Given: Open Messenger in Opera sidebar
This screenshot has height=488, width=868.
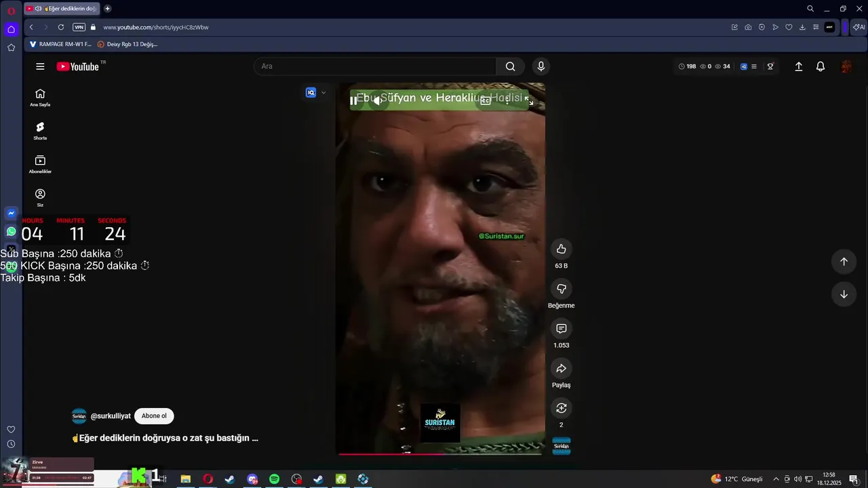Looking at the screenshot, I should tap(11, 213).
